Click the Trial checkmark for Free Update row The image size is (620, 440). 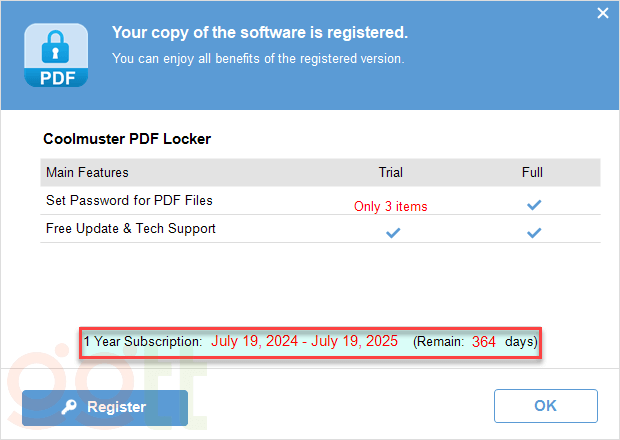[x=393, y=232]
